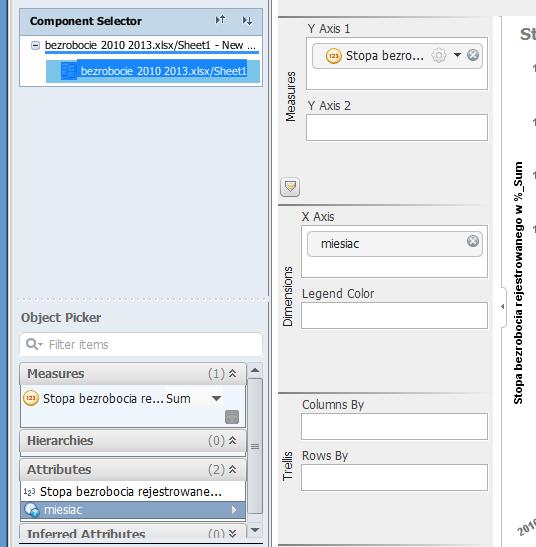This screenshot has height=547, width=536.
Task: Remove miesiac from X Axis
Action: (x=473, y=241)
